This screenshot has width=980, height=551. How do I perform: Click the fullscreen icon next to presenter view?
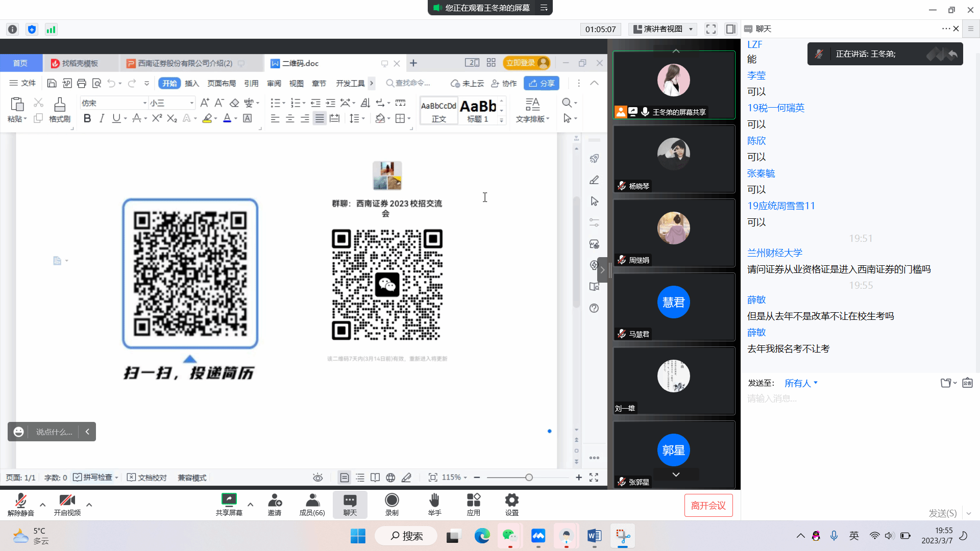point(710,29)
